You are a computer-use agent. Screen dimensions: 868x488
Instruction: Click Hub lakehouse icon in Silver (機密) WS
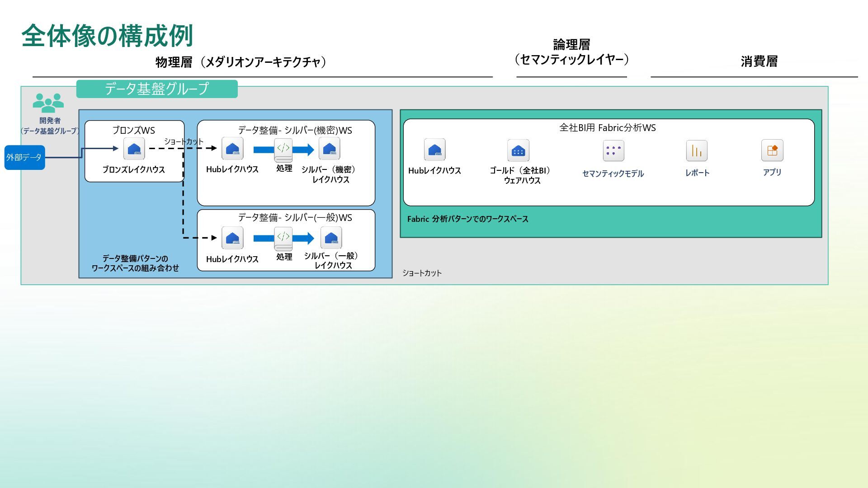[232, 149]
